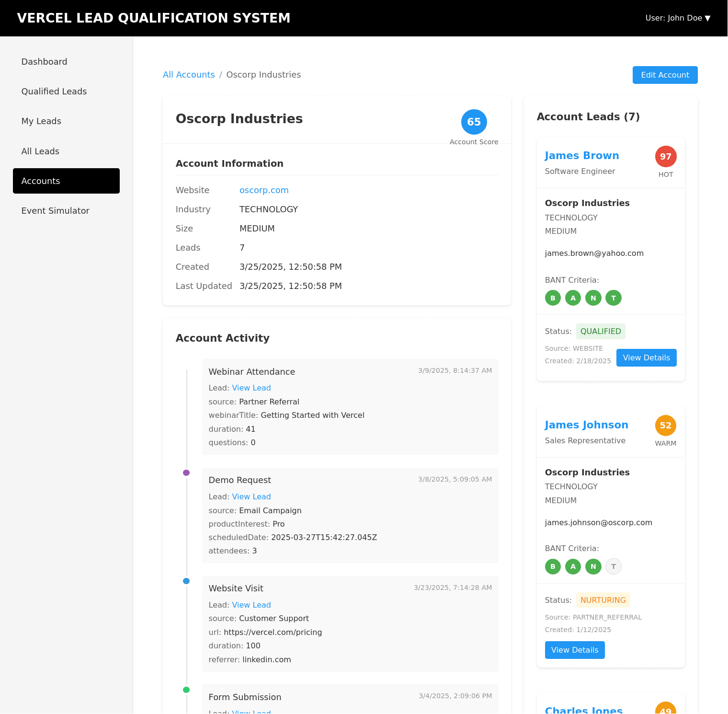Select My Leads in sidebar
Viewport: 728px width, 714px height.
tap(66, 121)
